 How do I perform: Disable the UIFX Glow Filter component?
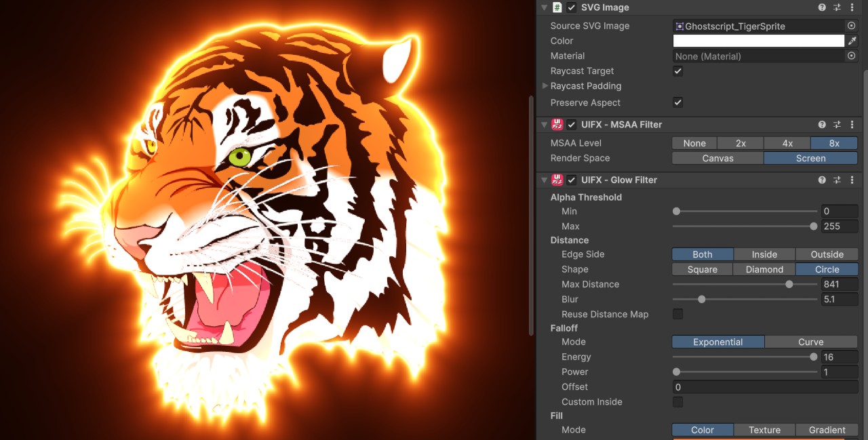[x=572, y=180]
